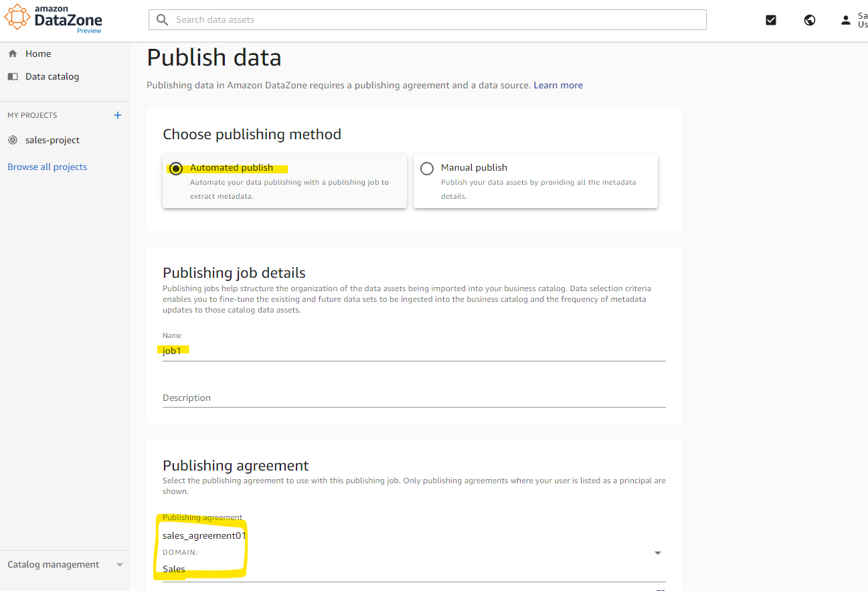Click the sales-project icon
Viewport: 868px width, 591px height.
point(13,140)
